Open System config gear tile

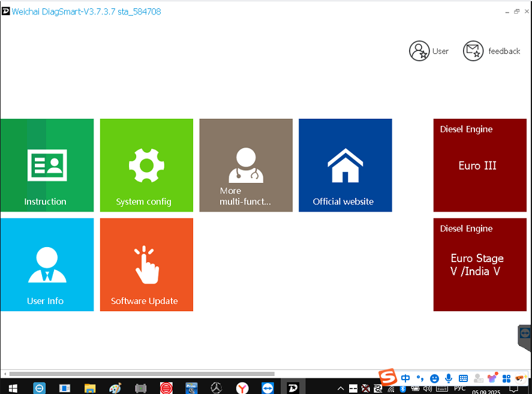pyautogui.click(x=146, y=166)
